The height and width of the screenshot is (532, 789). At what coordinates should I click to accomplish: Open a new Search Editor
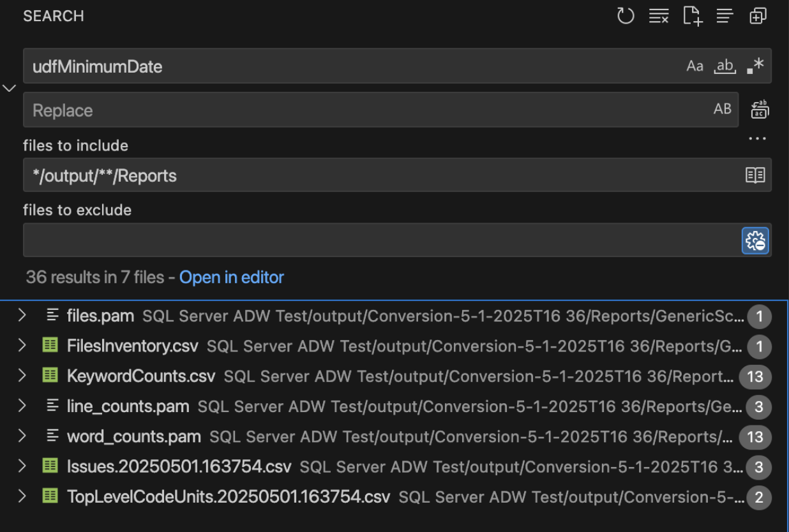tap(691, 16)
